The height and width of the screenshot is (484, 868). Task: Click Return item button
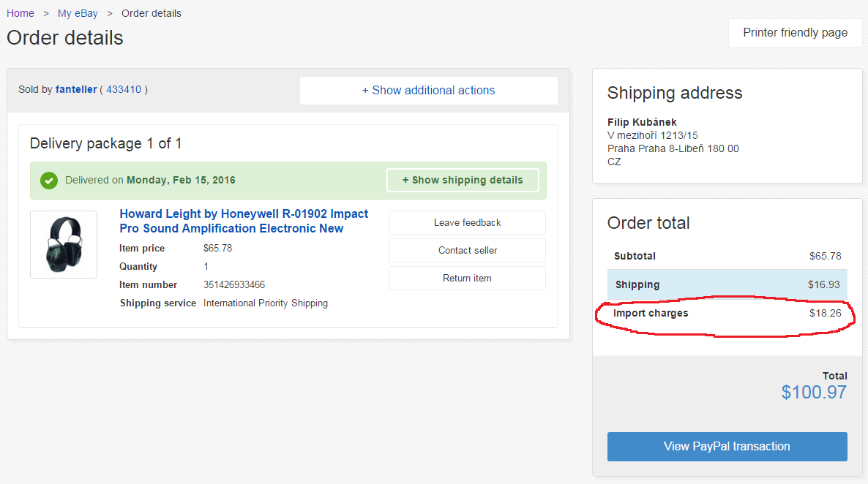467,279
